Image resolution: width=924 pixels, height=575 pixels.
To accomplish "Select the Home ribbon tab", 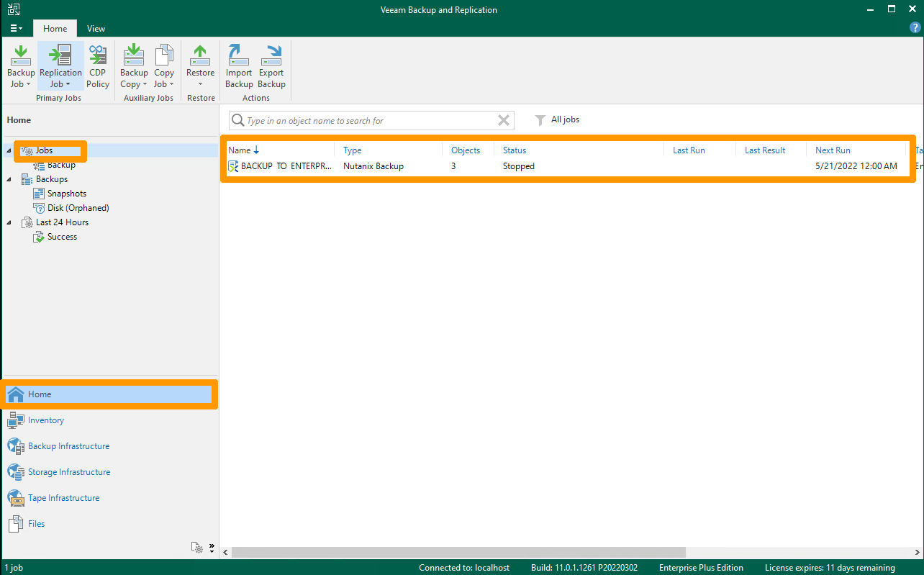I will point(55,28).
